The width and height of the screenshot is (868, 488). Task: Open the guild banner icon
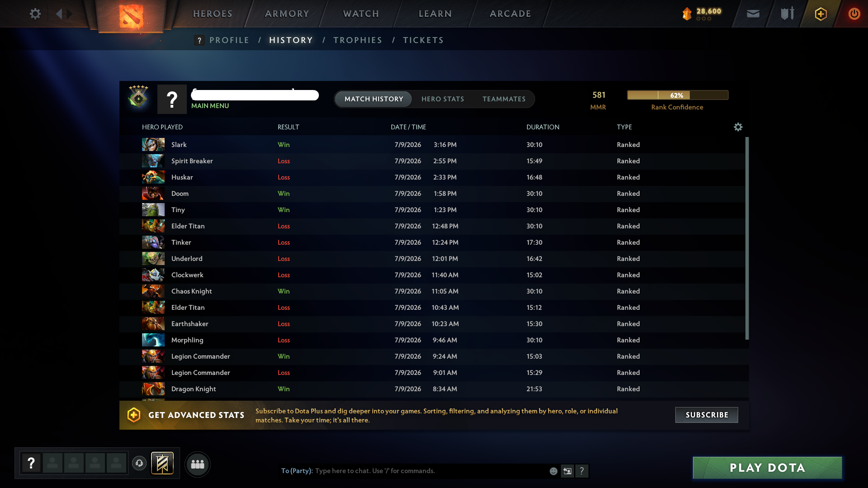(162, 463)
